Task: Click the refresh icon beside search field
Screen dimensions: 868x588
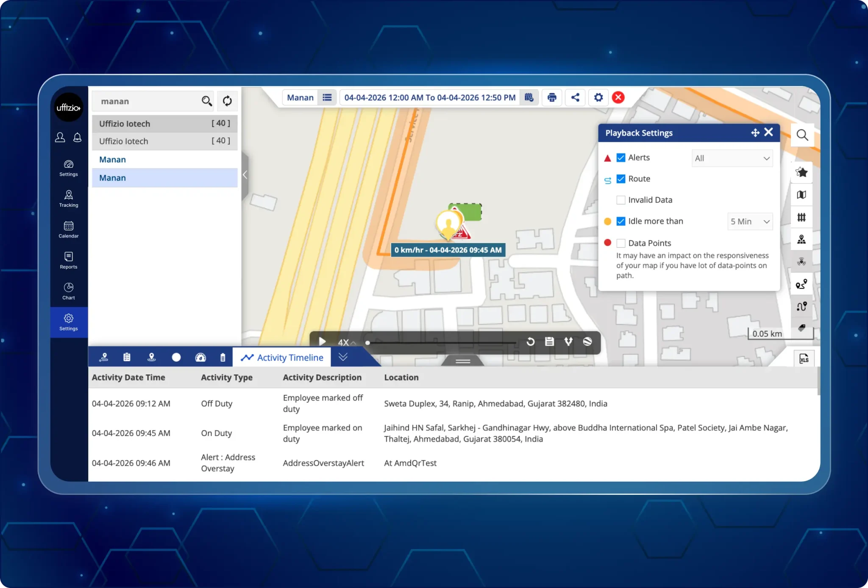Action: click(x=227, y=101)
